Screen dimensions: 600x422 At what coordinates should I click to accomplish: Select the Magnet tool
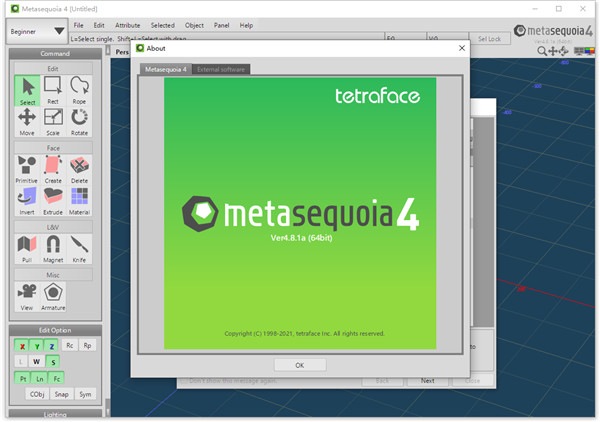click(x=53, y=249)
